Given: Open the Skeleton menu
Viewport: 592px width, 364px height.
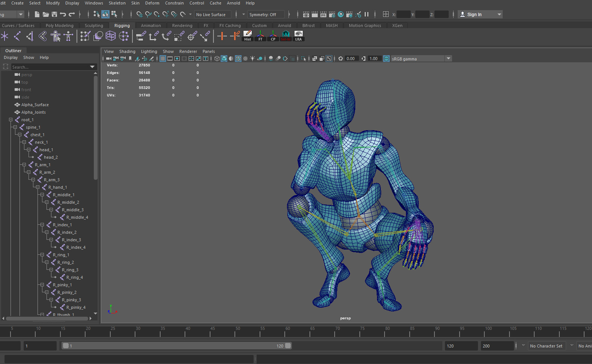Looking at the screenshot, I should click(x=117, y=3).
